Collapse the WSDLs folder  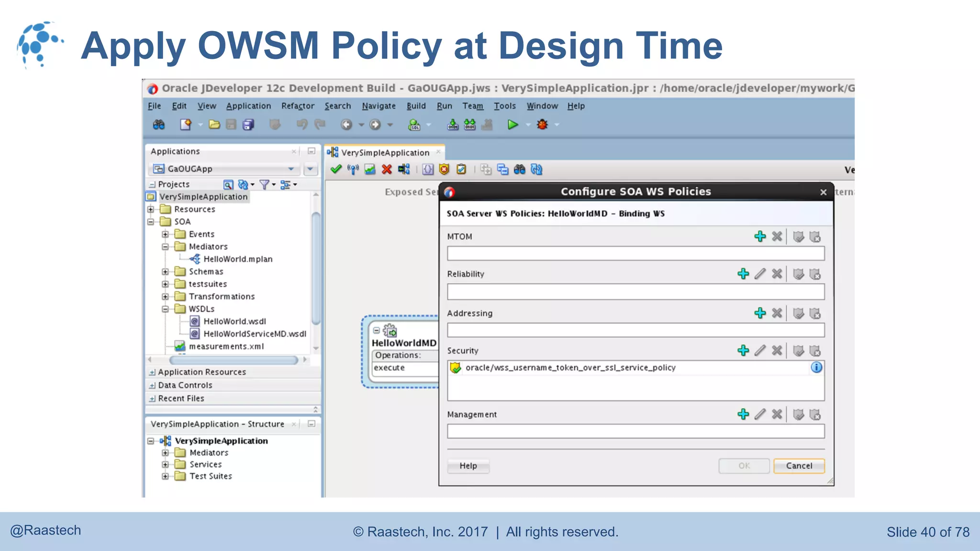click(165, 309)
